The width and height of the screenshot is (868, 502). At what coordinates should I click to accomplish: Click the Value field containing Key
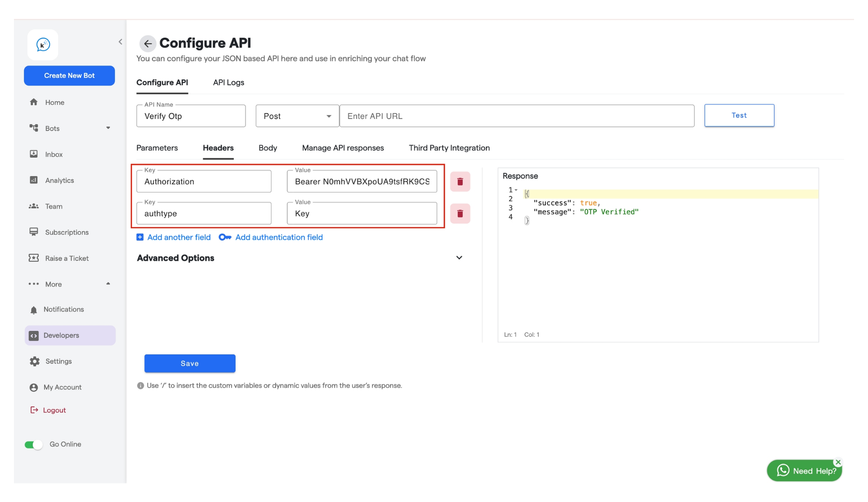pos(362,214)
